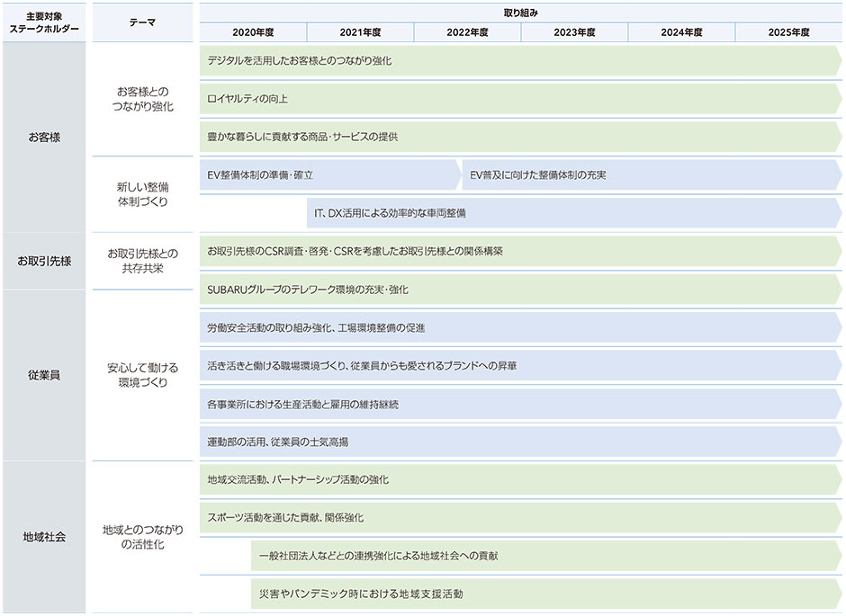The height and width of the screenshot is (616, 846).
Task: Select the 2023年度 column header
Action: click(574, 32)
